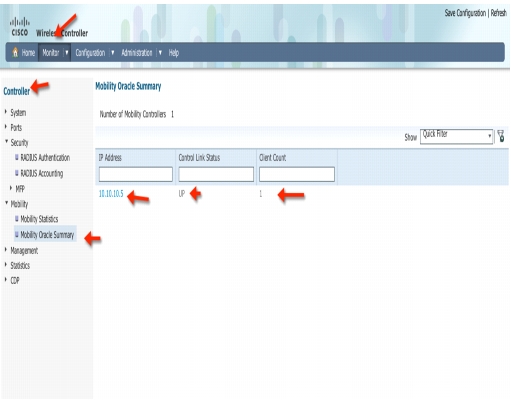The width and height of the screenshot is (511, 402).
Task: Open the Monitor menu
Action: 51,53
